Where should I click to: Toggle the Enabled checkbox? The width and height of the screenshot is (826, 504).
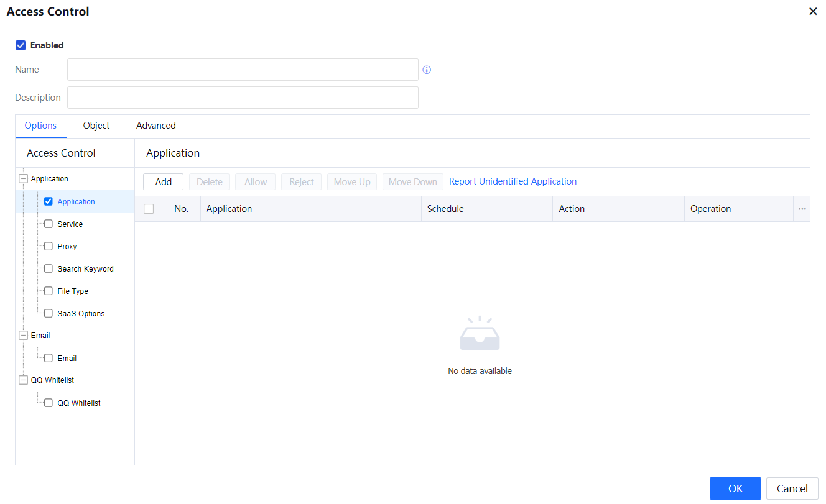tap(21, 45)
